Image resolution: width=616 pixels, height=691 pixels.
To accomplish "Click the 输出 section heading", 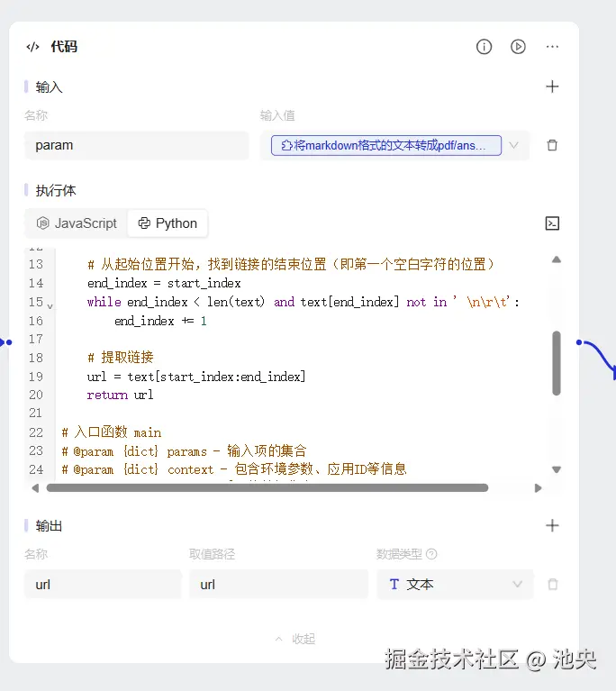I will pos(49,526).
